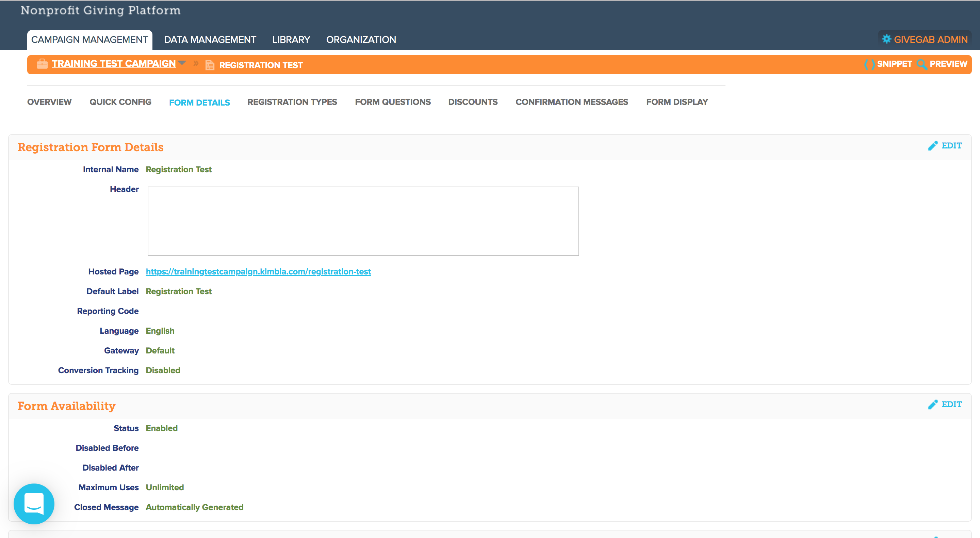Click the Hosted Page label
The height and width of the screenshot is (538, 980).
[x=113, y=271]
